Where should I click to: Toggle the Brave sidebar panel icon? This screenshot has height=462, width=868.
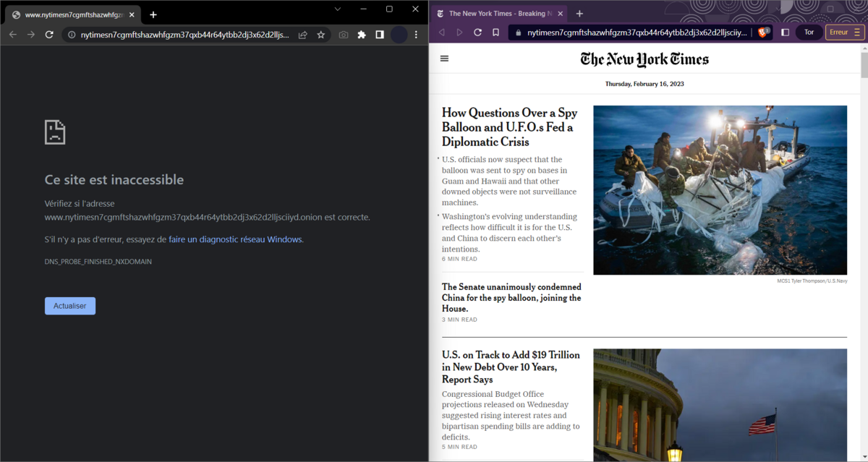click(x=785, y=33)
